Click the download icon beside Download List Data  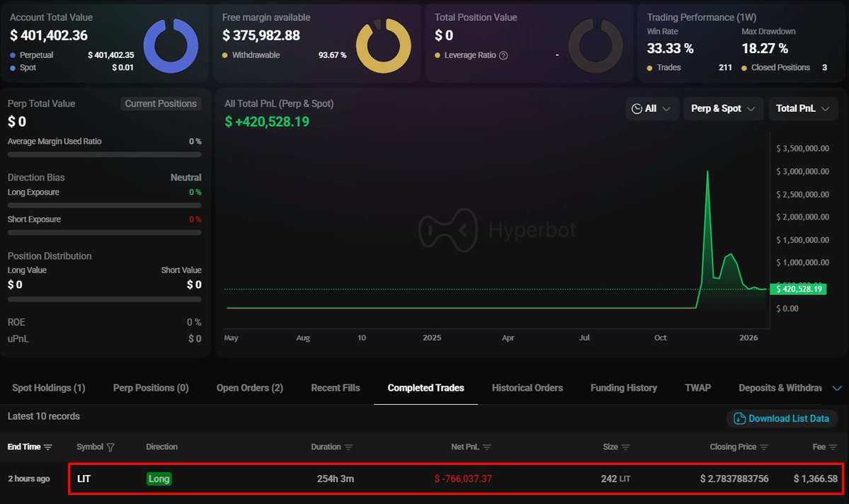click(x=739, y=418)
